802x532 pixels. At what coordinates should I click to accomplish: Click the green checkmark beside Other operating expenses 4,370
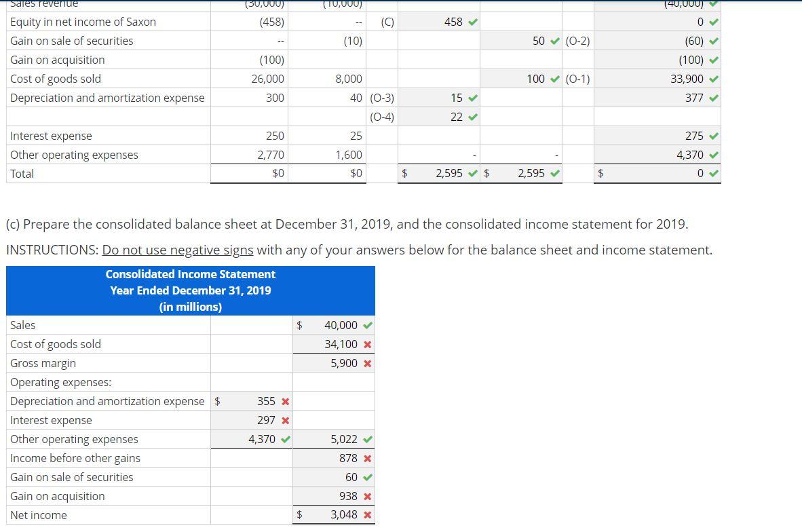pyautogui.click(x=285, y=439)
